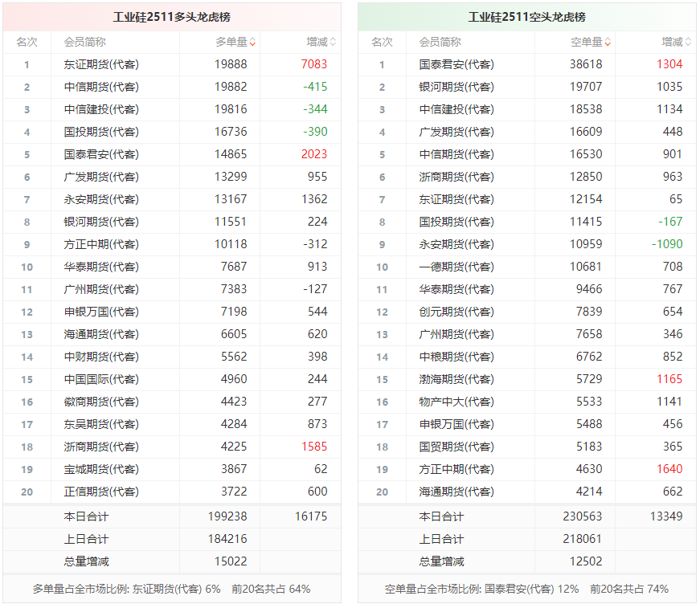Image resolution: width=700 pixels, height=604 pixels.
Task: Select 银河期货(代客) in long table
Action: pyautogui.click(x=101, y=222)
